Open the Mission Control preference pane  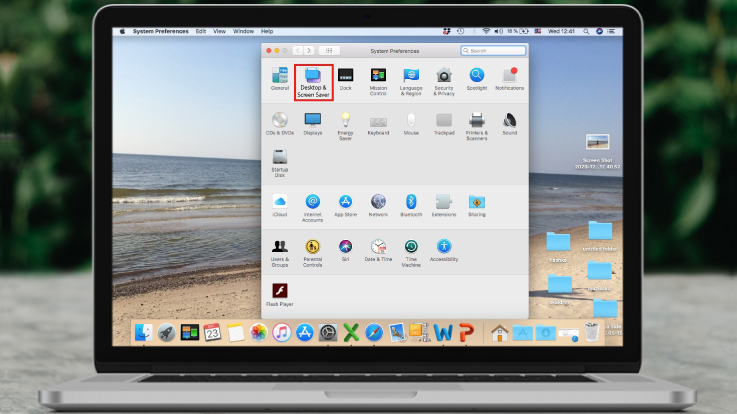[378, 79]
